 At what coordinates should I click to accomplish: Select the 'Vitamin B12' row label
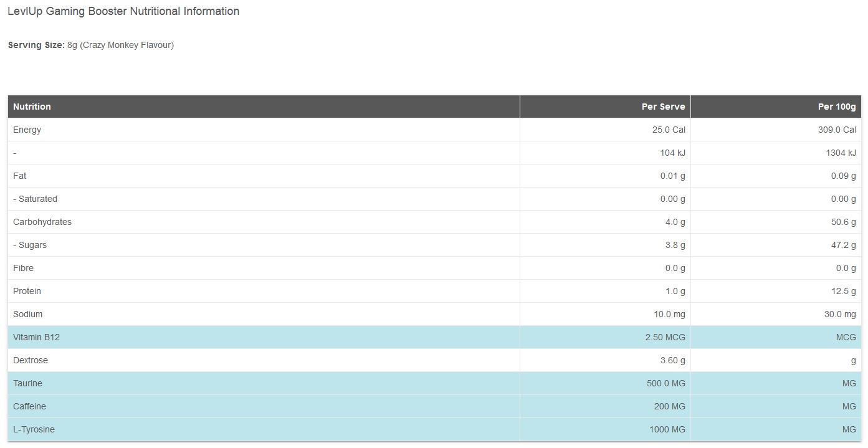[x=36, y=337]
